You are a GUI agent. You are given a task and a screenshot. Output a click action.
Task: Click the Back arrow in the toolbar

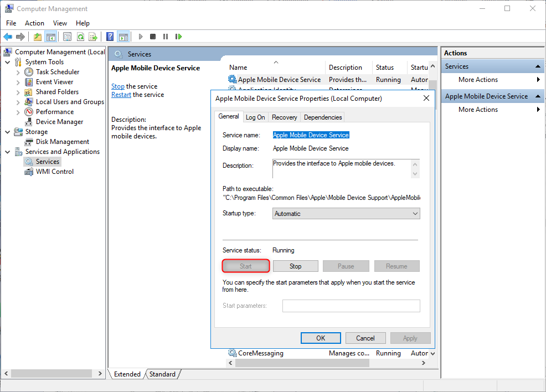pyautogui.click(x=8, y=37)
